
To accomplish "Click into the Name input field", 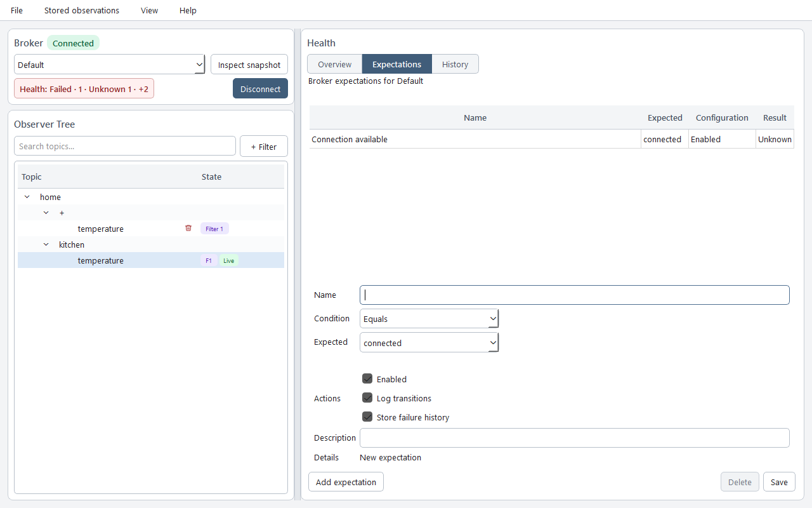I will tap(575, 295).
